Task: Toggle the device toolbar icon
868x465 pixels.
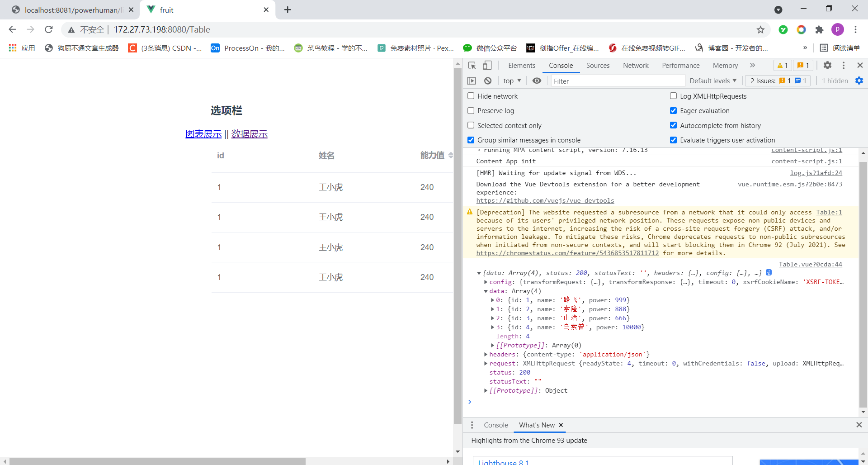Action: [487, 65]
